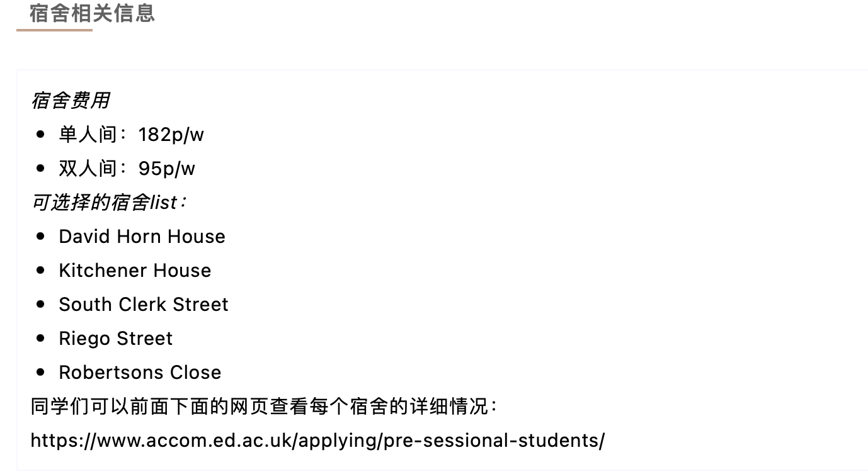Open the accom.ed.ac.uk pre-sessional students URL

[317, 441]
